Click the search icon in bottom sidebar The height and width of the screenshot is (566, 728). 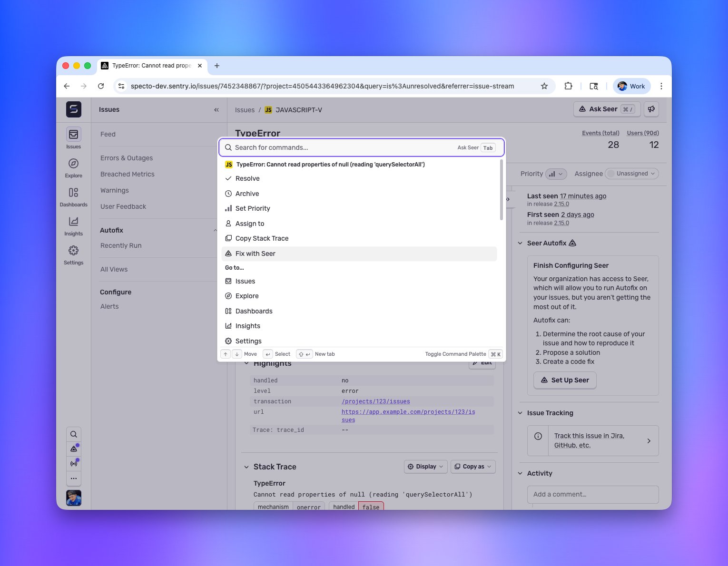point(74,434)
